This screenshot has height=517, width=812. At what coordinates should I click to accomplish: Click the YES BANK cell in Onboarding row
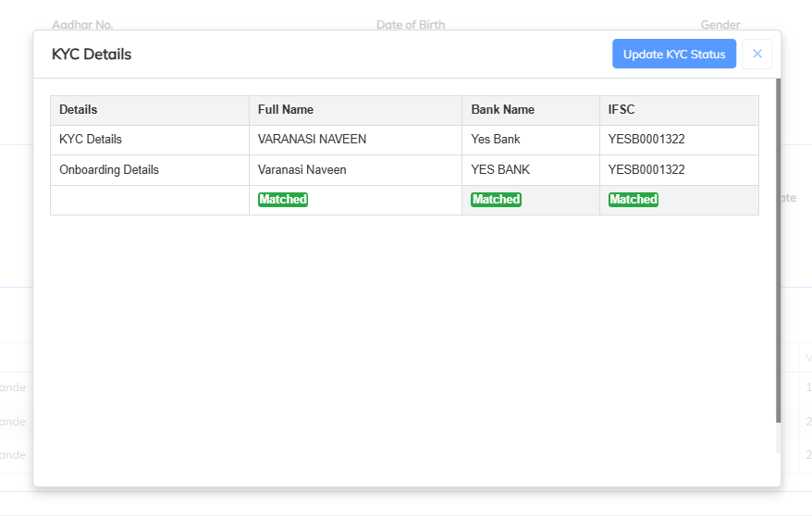[500, 170]
